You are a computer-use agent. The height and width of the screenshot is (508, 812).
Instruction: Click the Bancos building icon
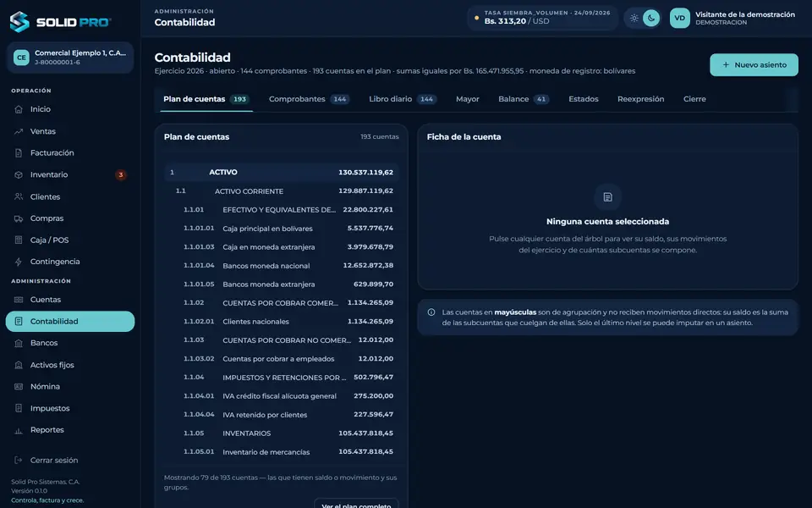pos(19,343)
